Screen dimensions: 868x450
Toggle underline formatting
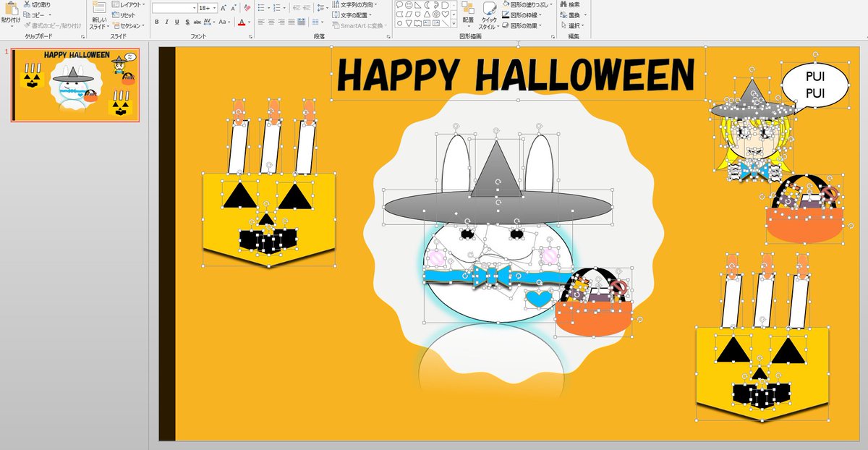176,22
